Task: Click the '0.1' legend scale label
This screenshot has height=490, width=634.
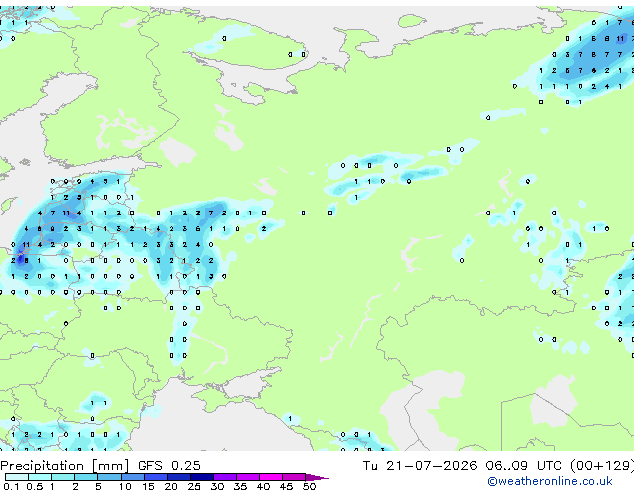Action: coord(11,486)
